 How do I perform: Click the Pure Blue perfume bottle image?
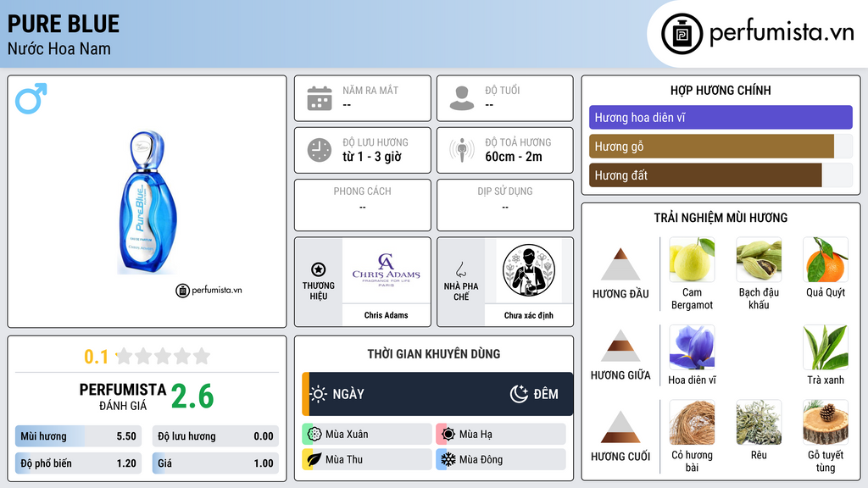click(x=147, y=202)
